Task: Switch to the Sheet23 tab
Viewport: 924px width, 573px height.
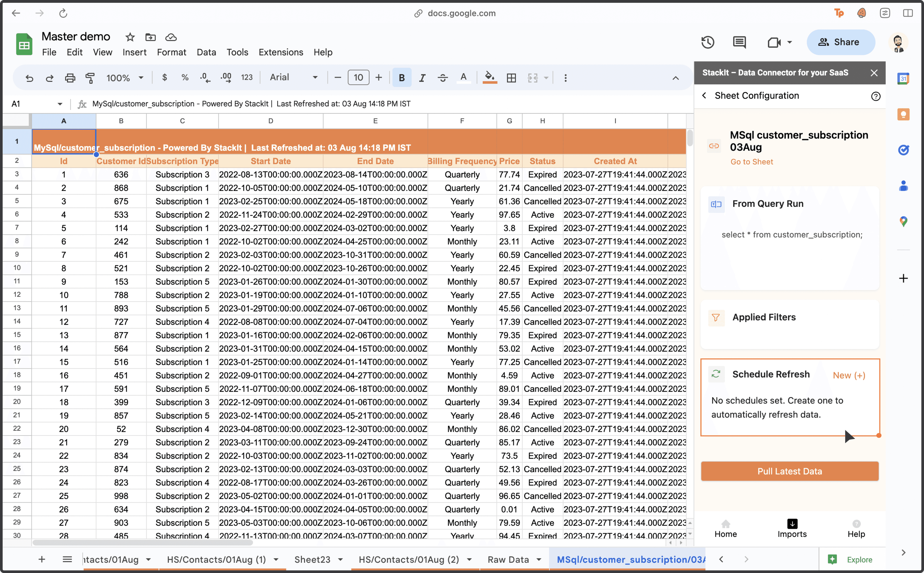Action: pos(312,559)
